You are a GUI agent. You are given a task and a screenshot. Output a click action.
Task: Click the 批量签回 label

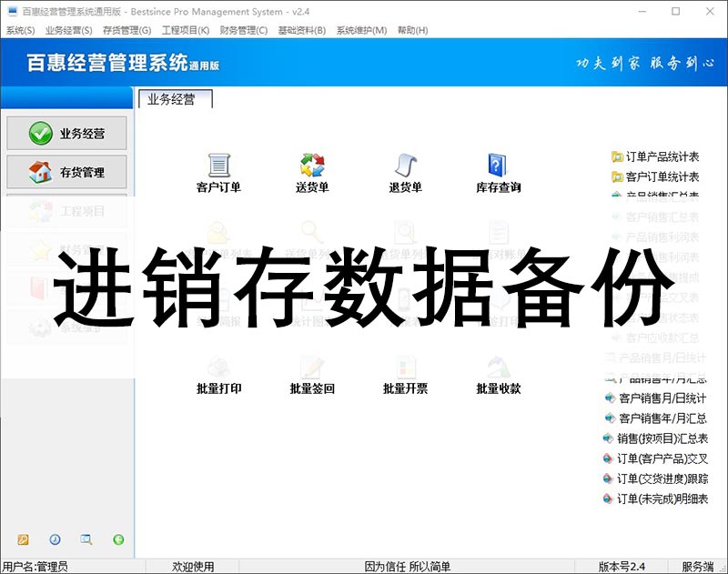(312, 388)
